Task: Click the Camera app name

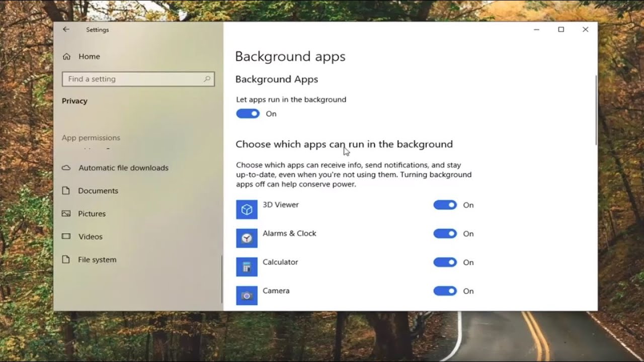Action: pyautogui.click(x=276, y=291)
